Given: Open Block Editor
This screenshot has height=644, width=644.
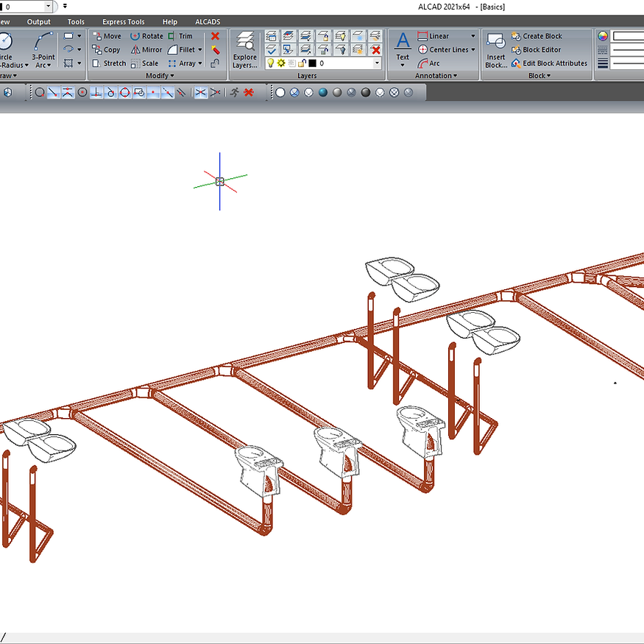Looking at the screenshot, I should [x=536, y=50].
